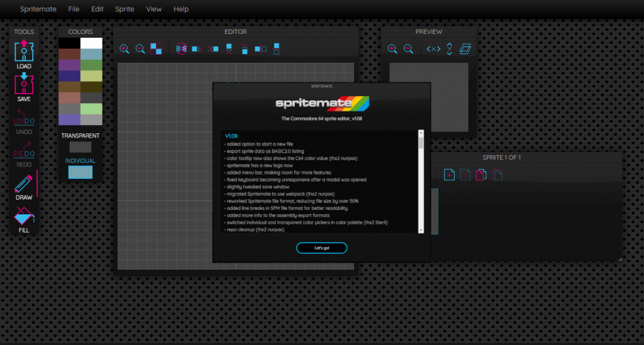Screen dimensions: 644x345
Task: Pick the light blue violet swatch
Action: pyautogui.click(x=69, y=120)
